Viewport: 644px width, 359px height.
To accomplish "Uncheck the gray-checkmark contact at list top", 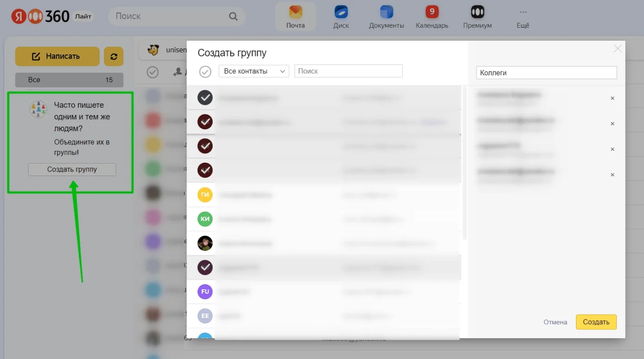I will tap(205, 97).
